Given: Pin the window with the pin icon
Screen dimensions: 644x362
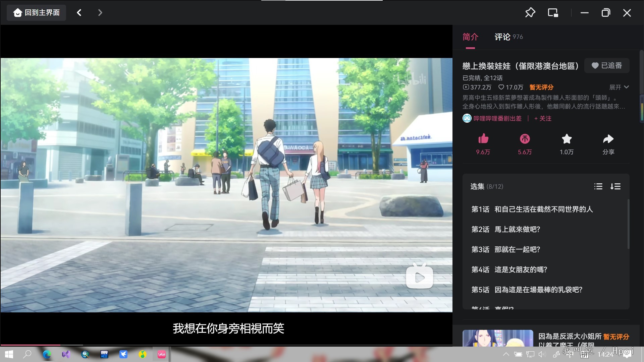Looking at the screenshot, I should pyautogui.click(x=530, y=13).
